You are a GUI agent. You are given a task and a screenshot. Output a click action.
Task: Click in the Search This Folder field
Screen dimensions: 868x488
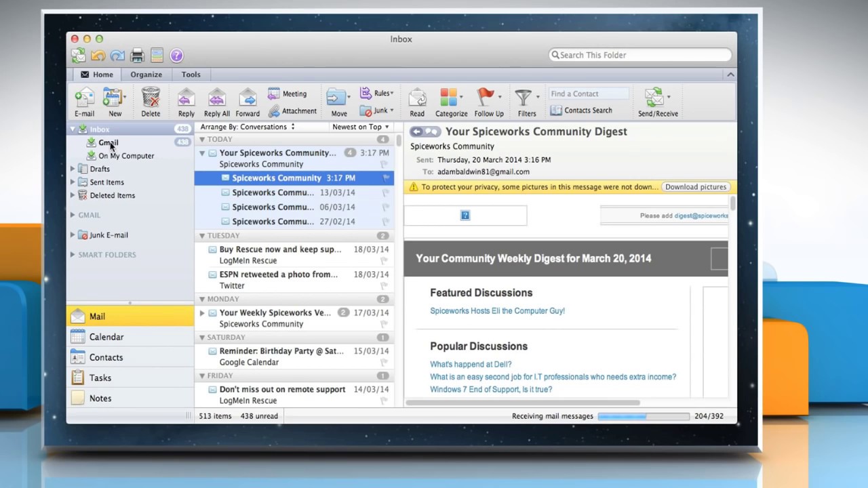tap(640, 55)
